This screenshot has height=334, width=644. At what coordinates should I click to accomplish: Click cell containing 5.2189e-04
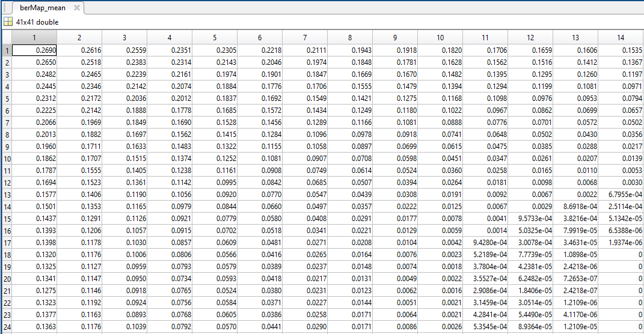tap(485, 254)
